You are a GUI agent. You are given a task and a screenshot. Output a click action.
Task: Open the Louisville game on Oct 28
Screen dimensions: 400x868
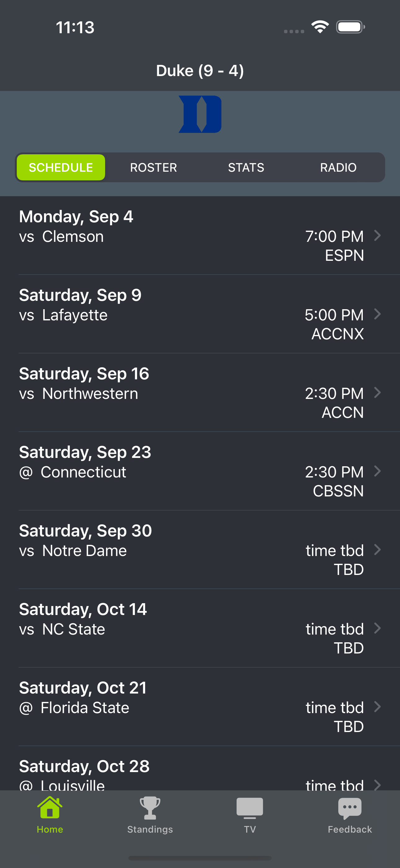point(200,769)
